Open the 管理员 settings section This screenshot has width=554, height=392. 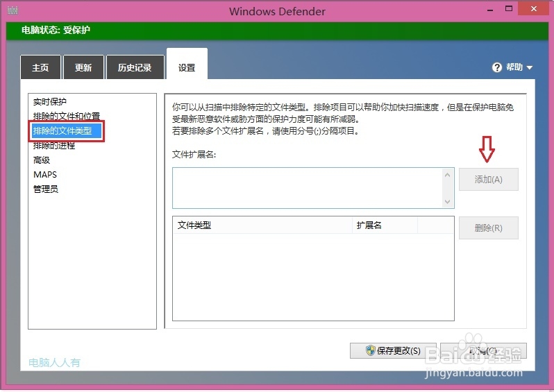tap(46, 189)
